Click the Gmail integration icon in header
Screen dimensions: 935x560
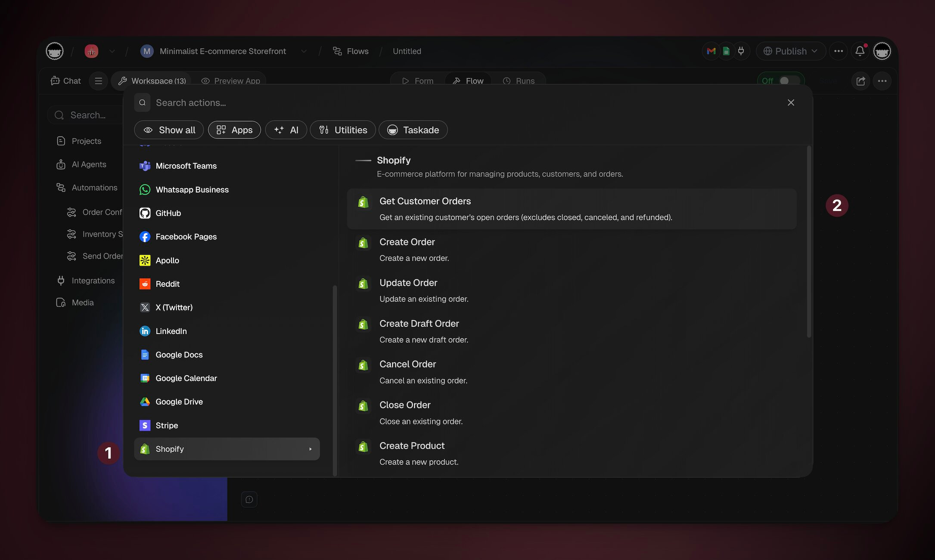(711, 51)
